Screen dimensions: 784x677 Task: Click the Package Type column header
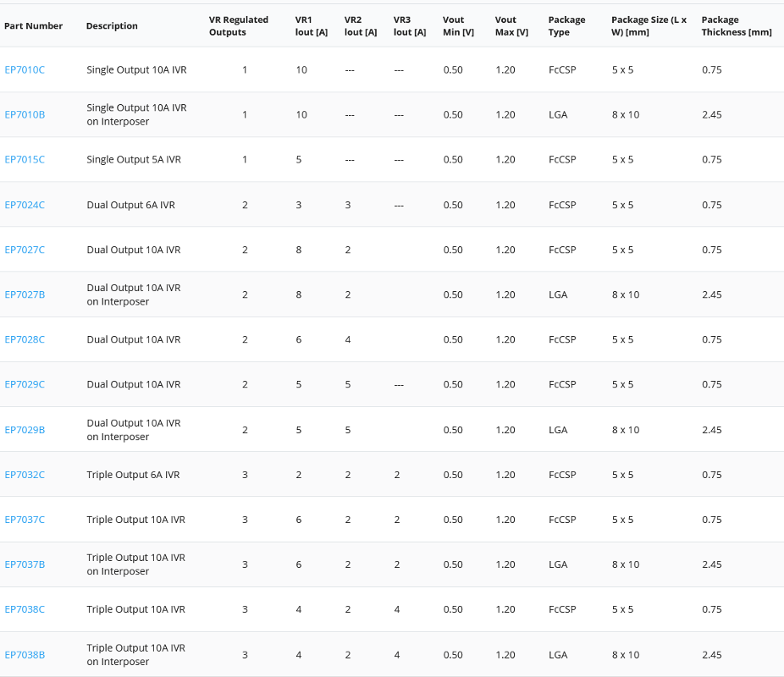click(x=566, y=26)
